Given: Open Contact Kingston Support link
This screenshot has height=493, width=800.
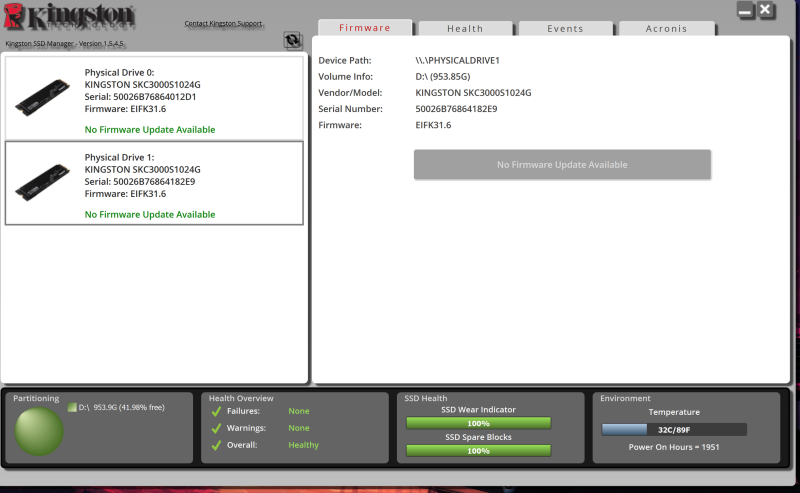Looking at the screenshot, I should pyautogui.click(x=223, y=23).
